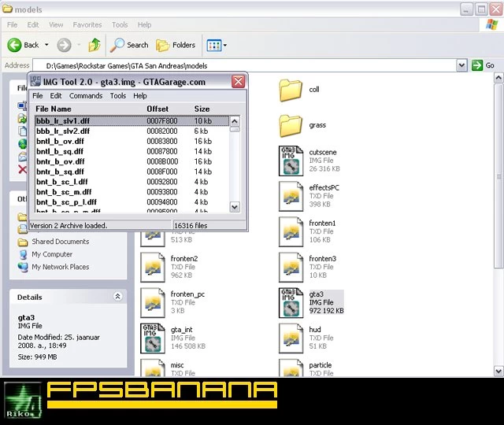
Task: Open IMG Tool File menu
Action: coord(38,96)
